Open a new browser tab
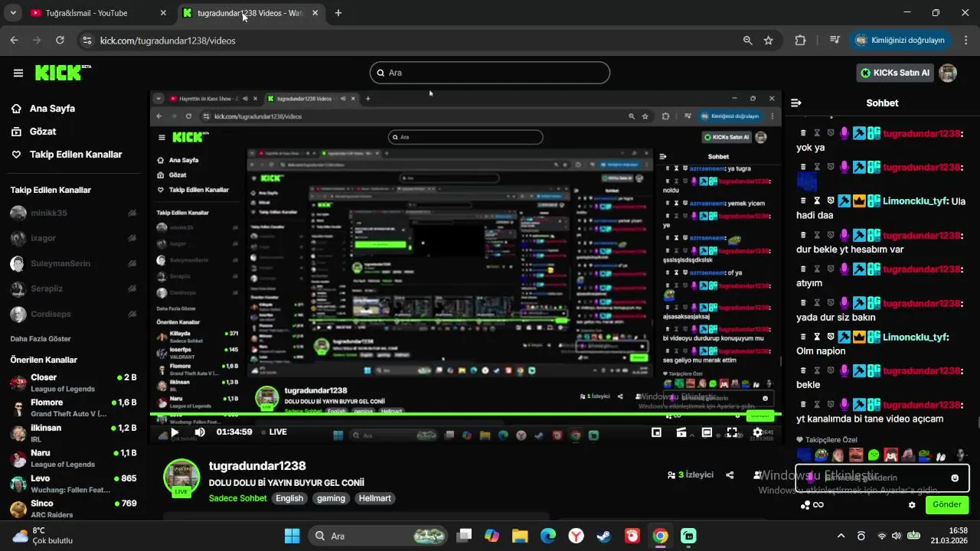 (338, 13)
